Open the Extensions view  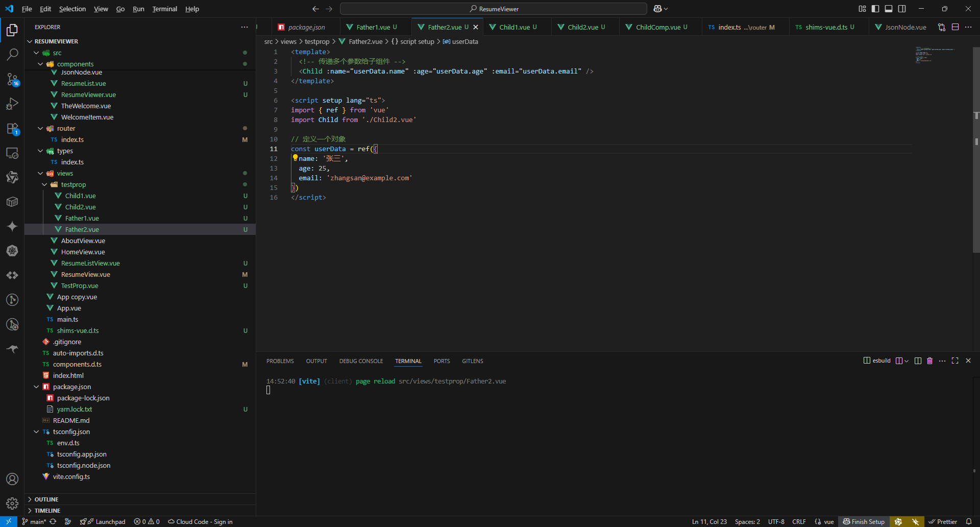click(x=12, y=128)
